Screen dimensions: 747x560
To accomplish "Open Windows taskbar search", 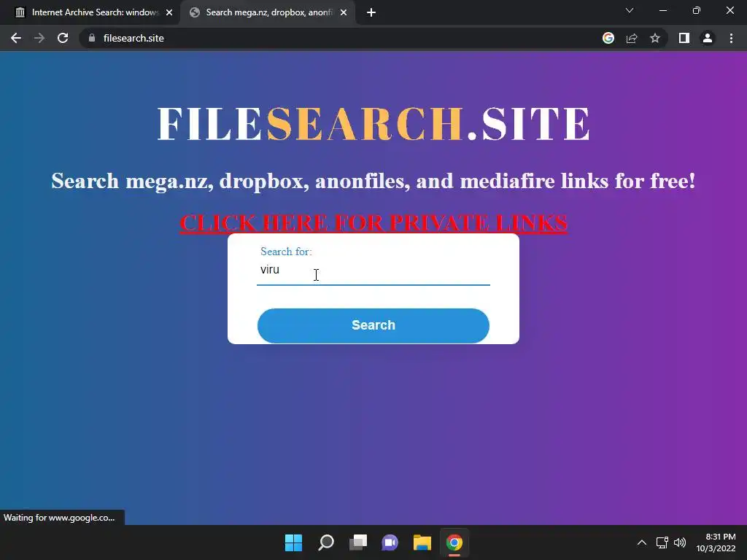I will (326, 542).
